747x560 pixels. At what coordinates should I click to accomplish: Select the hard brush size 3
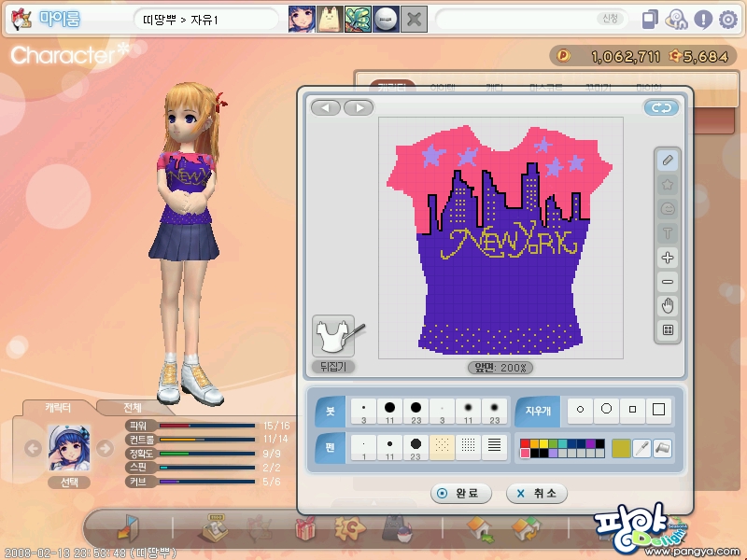(x=363, y=411)
